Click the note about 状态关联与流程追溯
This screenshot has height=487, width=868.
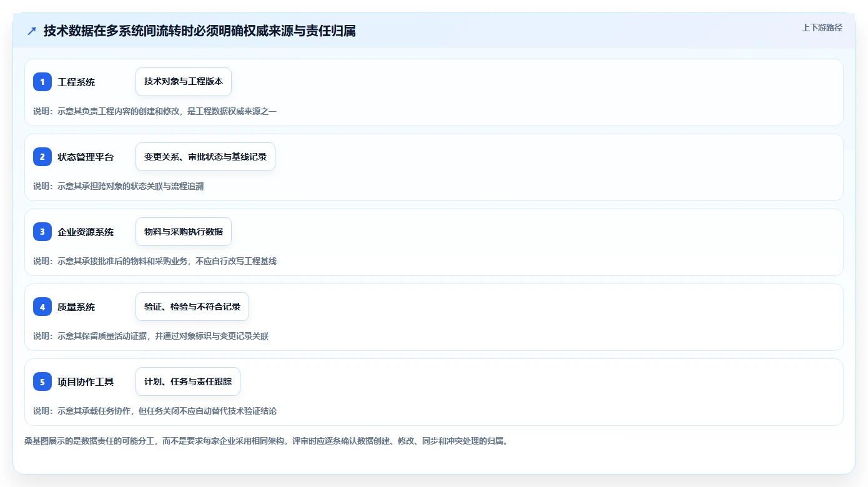tap(119, 186)
